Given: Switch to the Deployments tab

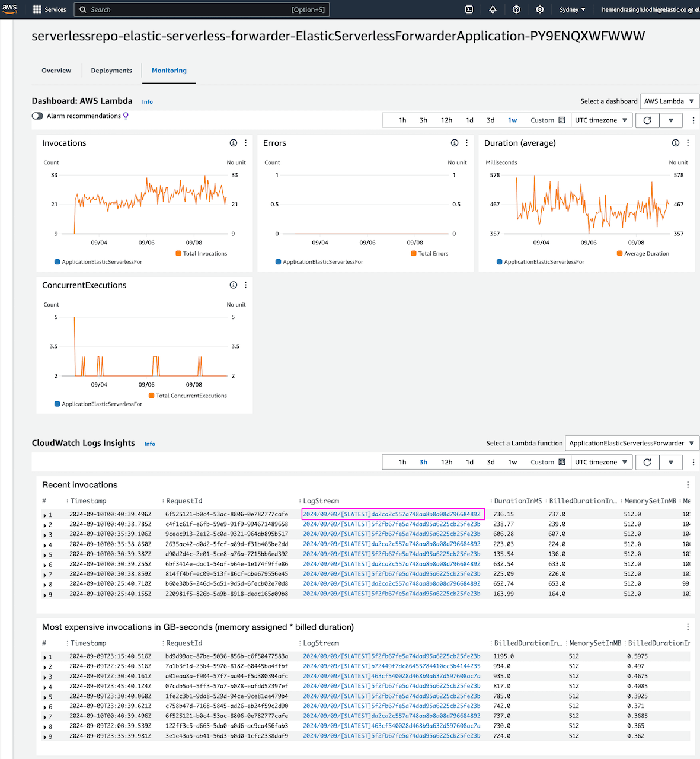Looking at the screenshot, I should coord(111,70).
